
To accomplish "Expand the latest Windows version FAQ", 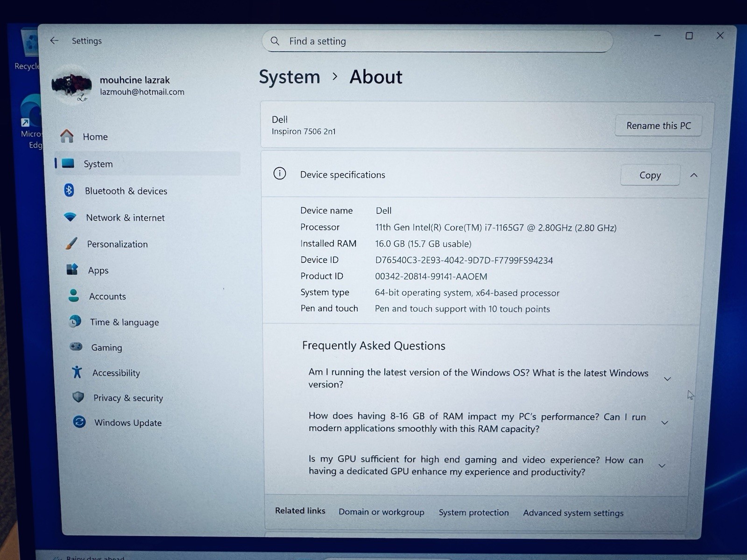I will point(668,378).
